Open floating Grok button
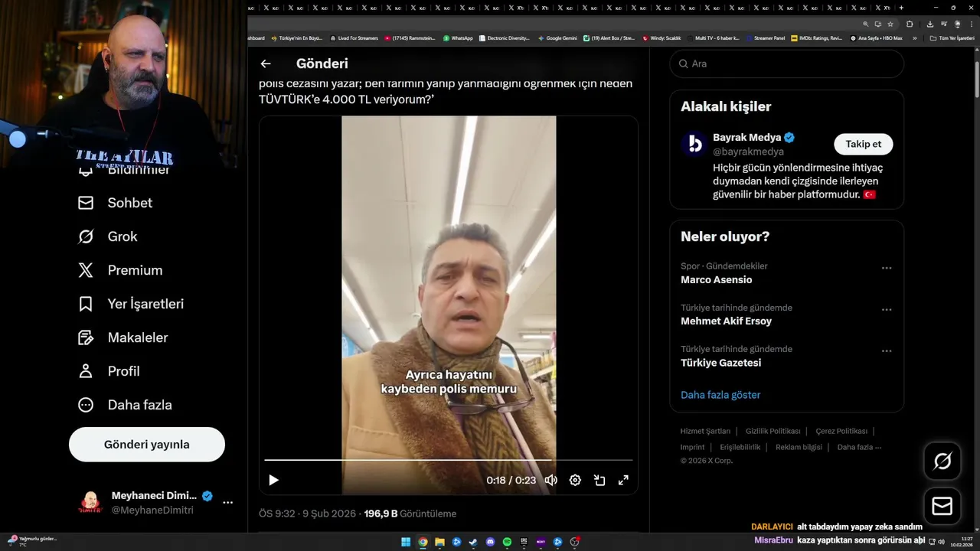The height and width of the screenshot is (551, 980). click(942, 461)
